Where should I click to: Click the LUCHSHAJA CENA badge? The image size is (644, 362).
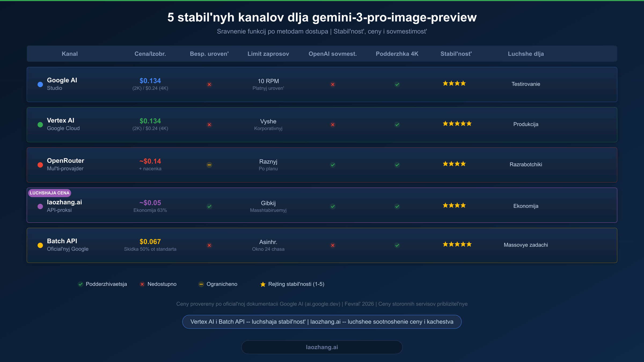pos(50,193)
